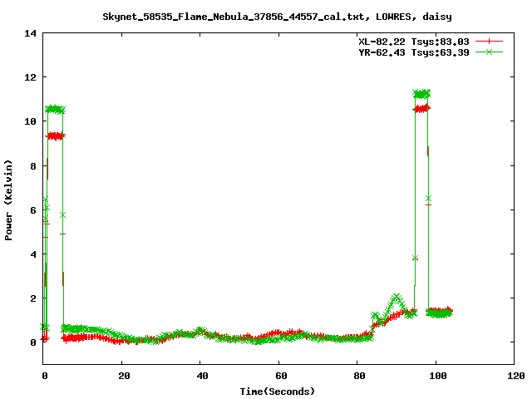Screen dimensions: 532x399
Task: Click the first red calibration plateau near 9.3 K
Action: pyautogui.click(x=55, y=136)
